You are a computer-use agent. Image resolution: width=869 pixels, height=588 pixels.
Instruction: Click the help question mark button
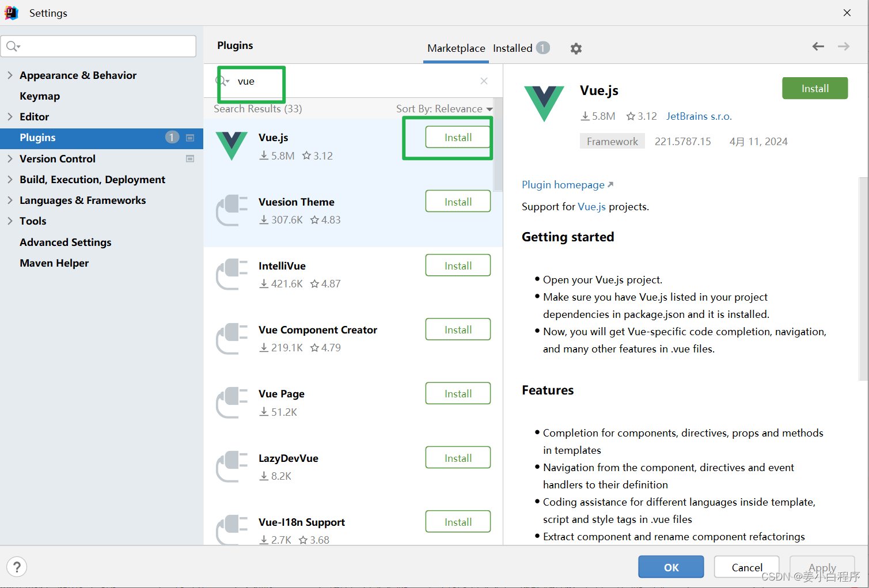[x=17, y=567]
